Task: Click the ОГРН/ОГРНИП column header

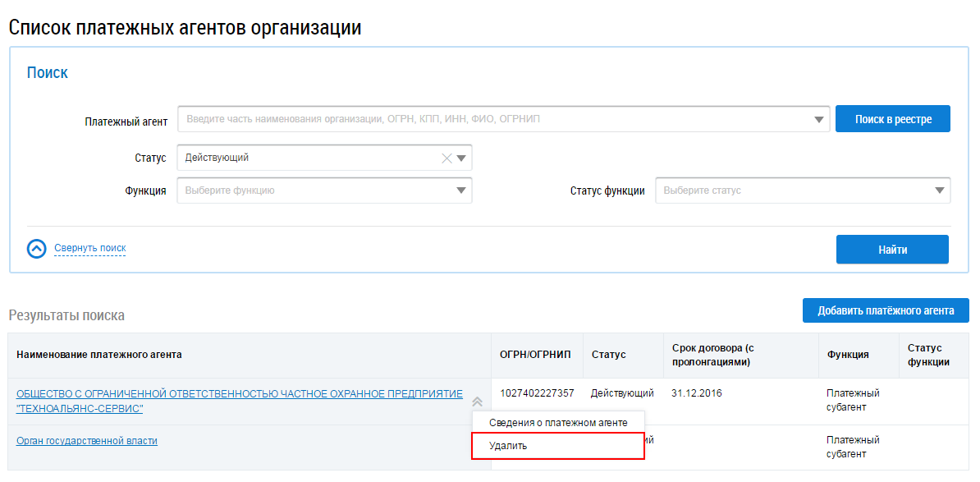Action: pyautogui.click(x=536, y=355)
